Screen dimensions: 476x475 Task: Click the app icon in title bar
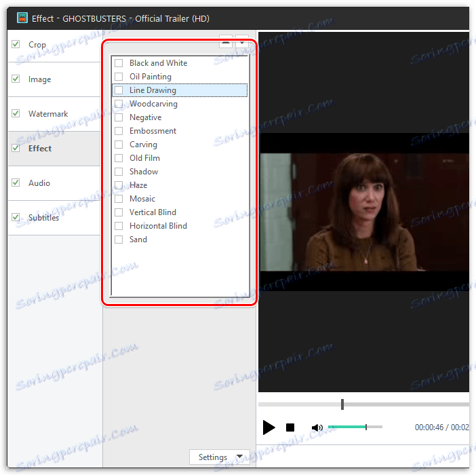pos(22,18)
